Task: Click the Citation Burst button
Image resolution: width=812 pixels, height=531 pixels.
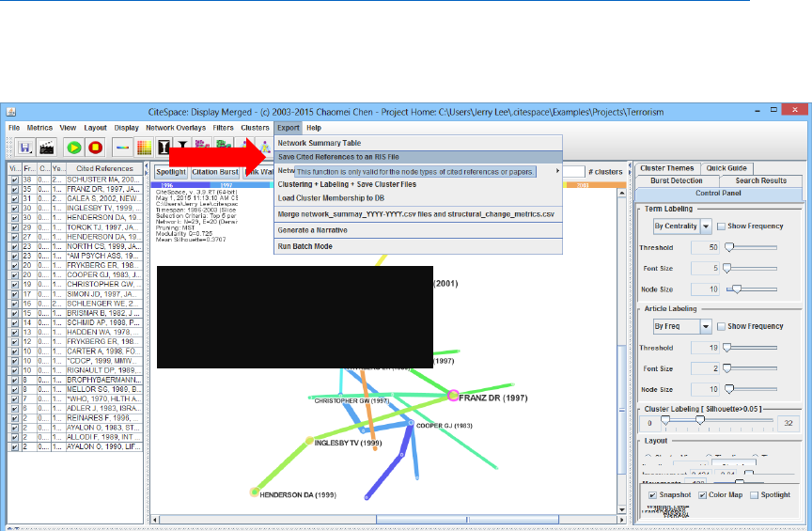Action: pyautogui.click(x=215, y=172)
